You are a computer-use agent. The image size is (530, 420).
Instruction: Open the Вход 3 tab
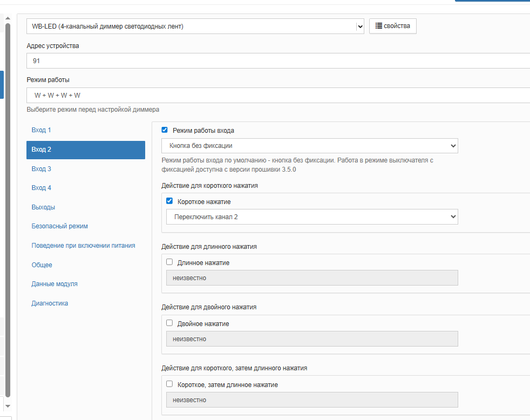pyautogui.click(x=42, y=169)
